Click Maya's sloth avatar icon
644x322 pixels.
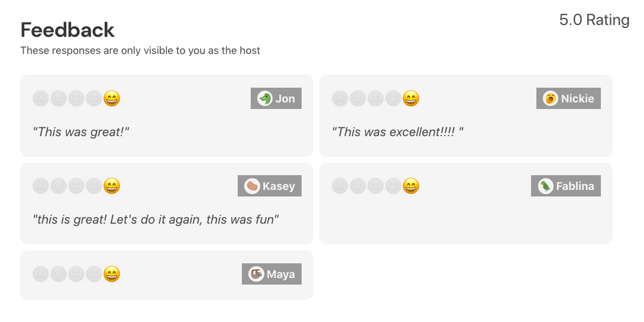click(256, 274)
